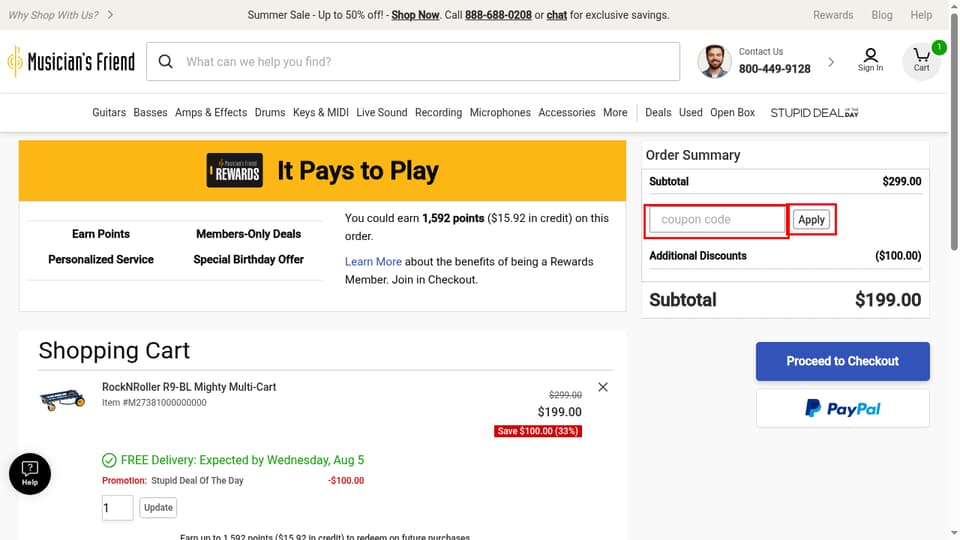The width and height of the screenshot is (960, 540).
Task: Click the Rewards badge logo in banner
Action: tap(234, 170)
